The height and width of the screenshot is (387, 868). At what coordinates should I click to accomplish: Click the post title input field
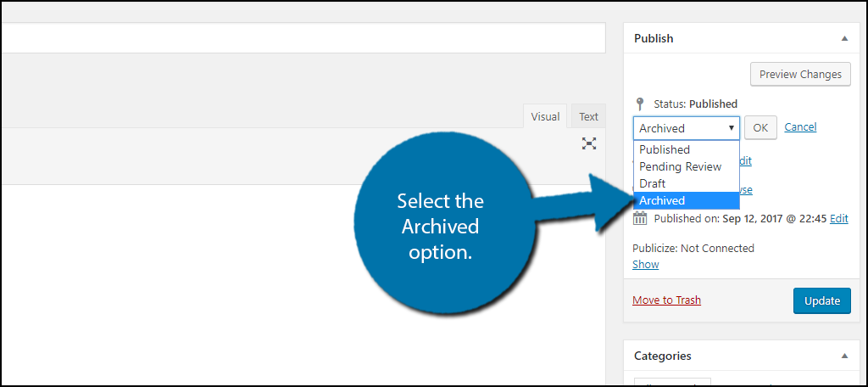[x=303, y=38]
